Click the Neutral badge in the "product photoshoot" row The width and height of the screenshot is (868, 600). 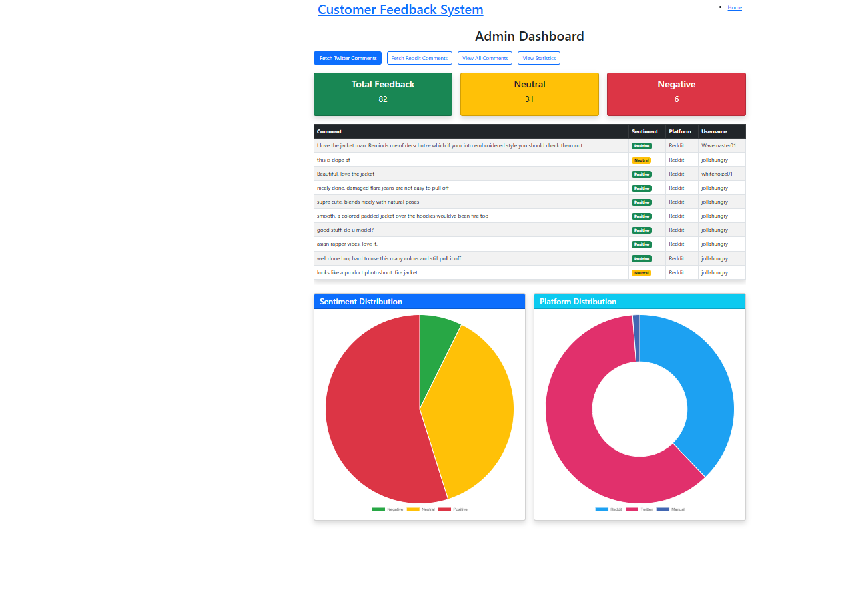[x=641, y=273]
